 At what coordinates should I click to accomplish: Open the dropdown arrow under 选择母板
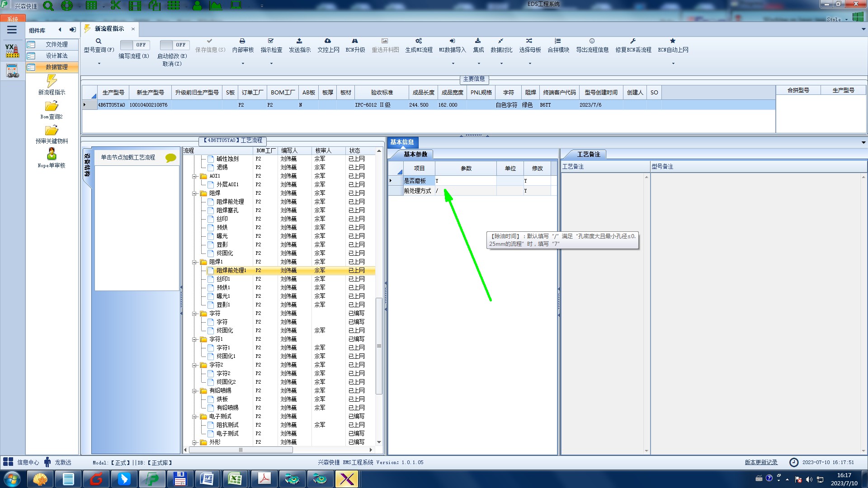point(530,63)
